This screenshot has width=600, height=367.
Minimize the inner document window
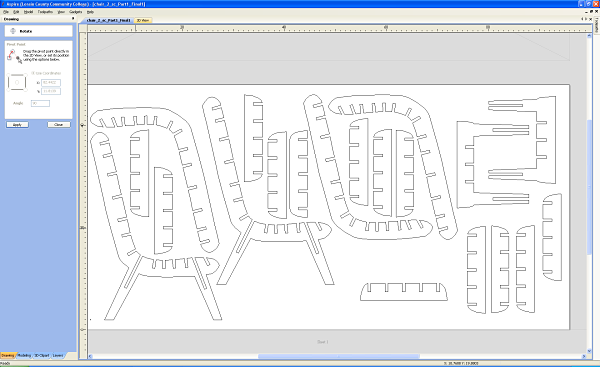[x=587, y=11]
